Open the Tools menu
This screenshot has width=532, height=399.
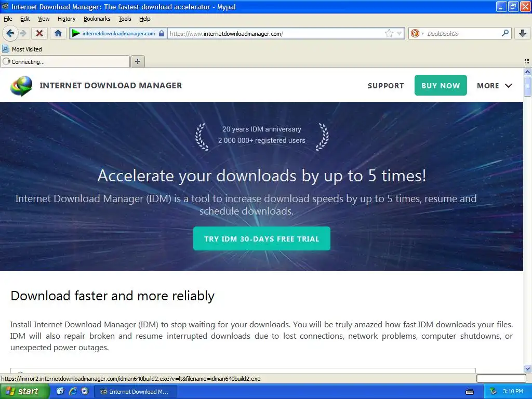click(125, 19)
